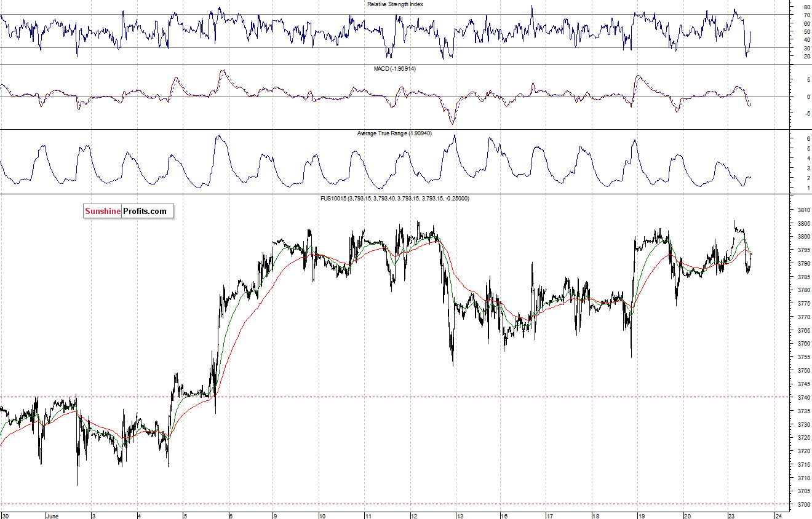Click the Average True Range (1.90940) title
Viewport: 812px width, 519px height.
394,133
